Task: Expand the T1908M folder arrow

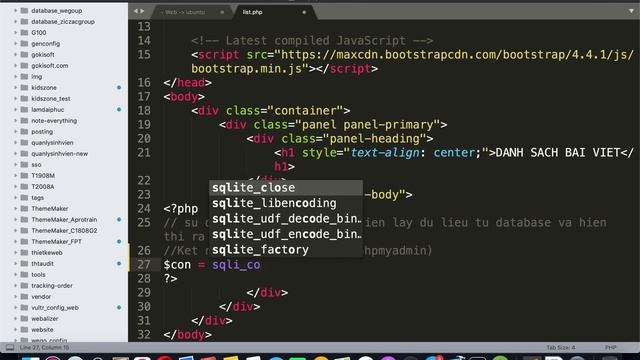Action: click(16, 176)
